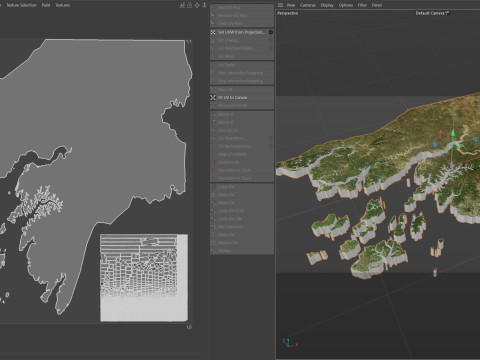Click the Stop Interactive Mapping icon
The height and width of the screenshot is (360, 480).
click(213, 81)
